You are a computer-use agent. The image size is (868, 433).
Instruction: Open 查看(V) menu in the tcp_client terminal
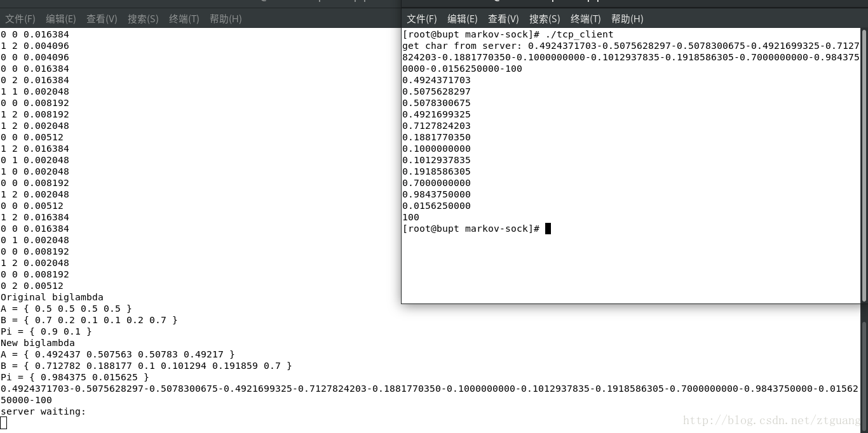[x=503, y=19]
